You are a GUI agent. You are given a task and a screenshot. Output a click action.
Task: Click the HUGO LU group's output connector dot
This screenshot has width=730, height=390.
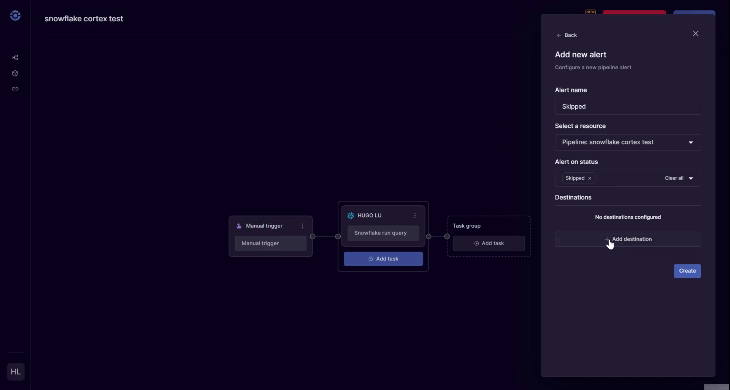point(429,236)
